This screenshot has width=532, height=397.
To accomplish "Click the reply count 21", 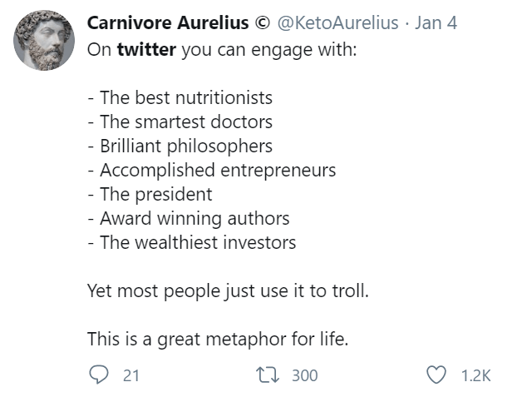I will pyautogui.click(x=131, y=375).
